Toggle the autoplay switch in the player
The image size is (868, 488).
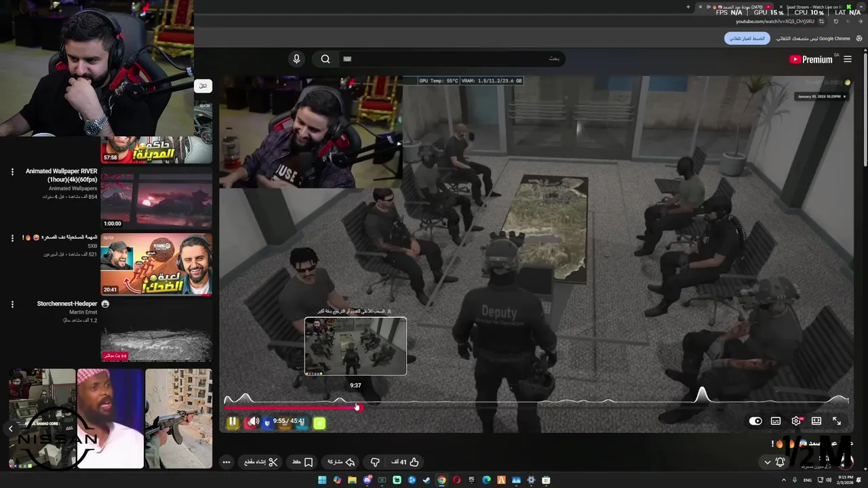755,421
